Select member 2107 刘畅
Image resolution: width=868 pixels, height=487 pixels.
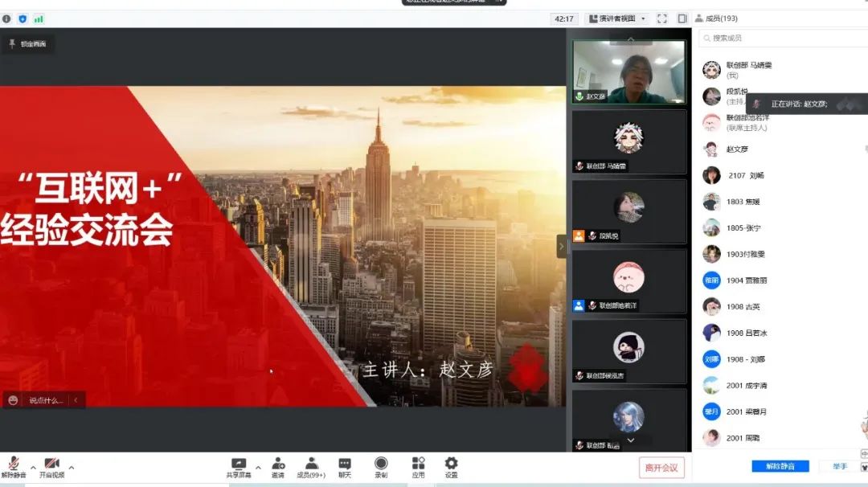pos(782,175)
